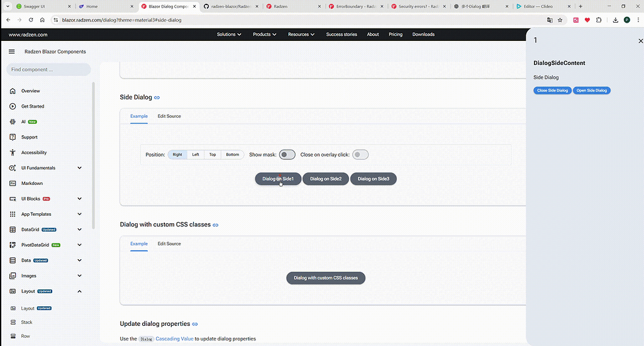Viewport: 644px width, 346px height.
Task: Click the browser downloads icon
Action: point(615,20)
